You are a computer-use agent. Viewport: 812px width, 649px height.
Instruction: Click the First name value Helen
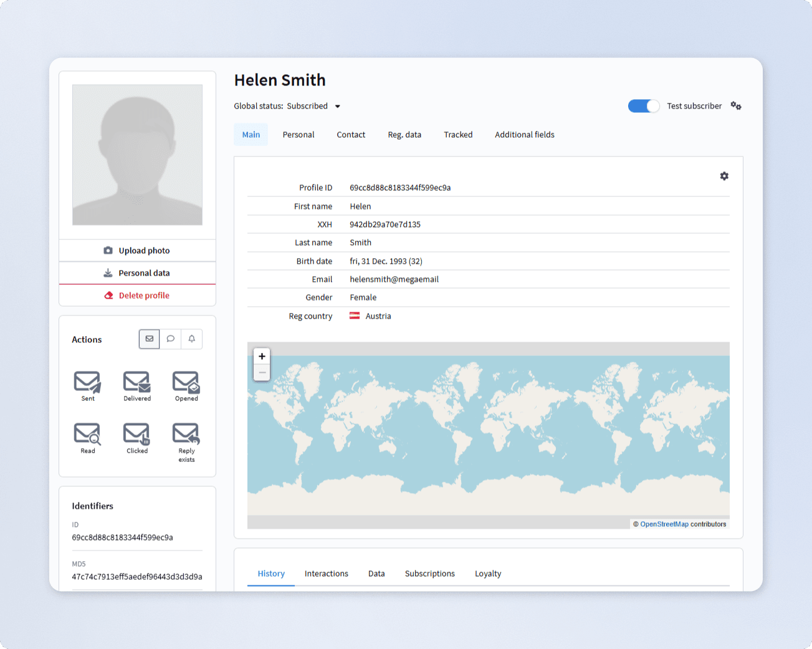pos(360,206)
